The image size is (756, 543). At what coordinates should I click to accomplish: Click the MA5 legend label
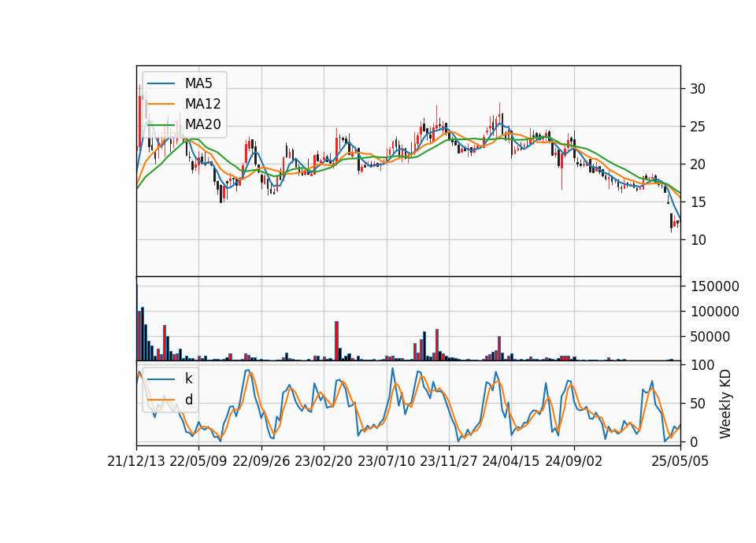pos(198,83)
